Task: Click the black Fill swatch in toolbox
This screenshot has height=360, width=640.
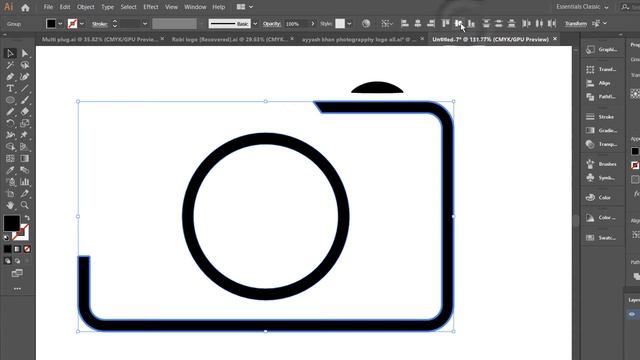Action: (11, 223)
